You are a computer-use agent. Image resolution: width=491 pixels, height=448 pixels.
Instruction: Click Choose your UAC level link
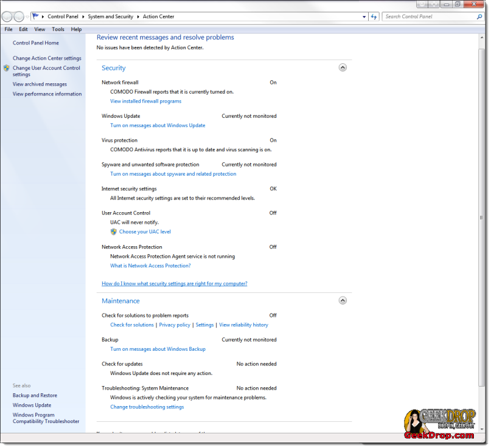(x=145, y=232)
